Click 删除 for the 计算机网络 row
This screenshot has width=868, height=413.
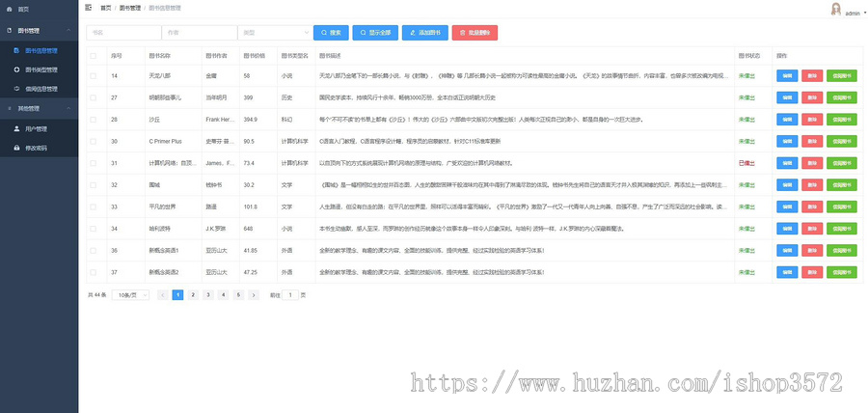812,163
